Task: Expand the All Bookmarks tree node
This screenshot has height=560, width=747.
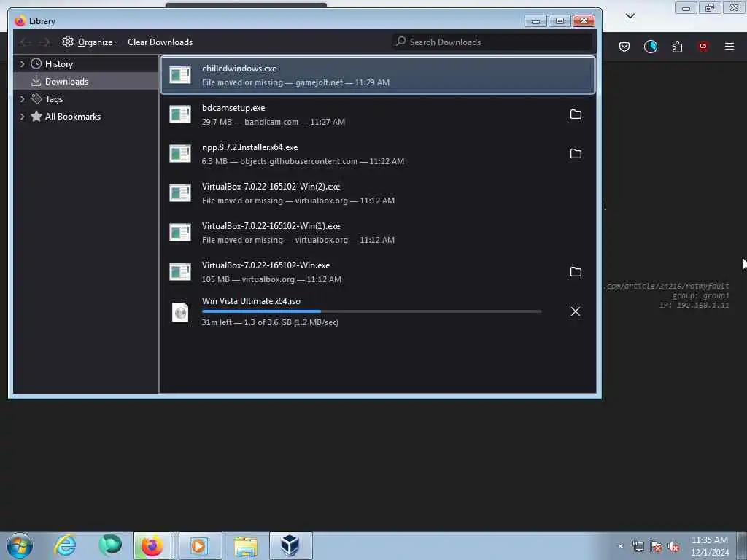Action: pyautogui.click(x=22, y=117)
